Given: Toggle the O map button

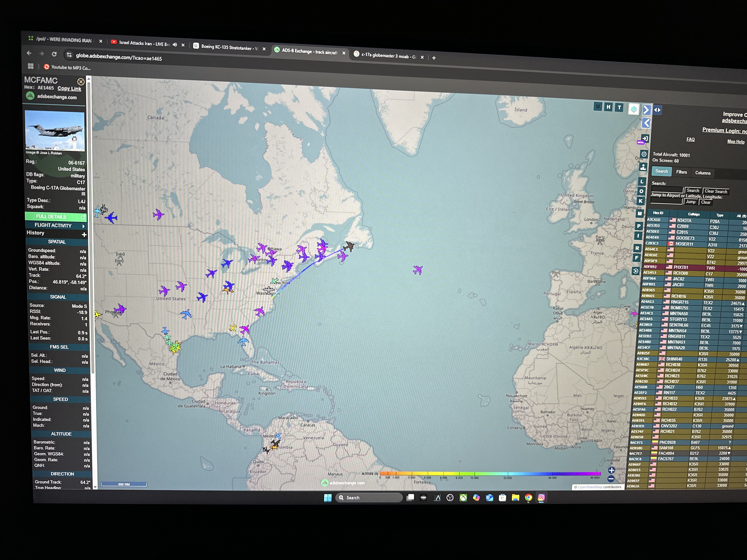Looking at the screenshot, I should [x=641, y=191].
